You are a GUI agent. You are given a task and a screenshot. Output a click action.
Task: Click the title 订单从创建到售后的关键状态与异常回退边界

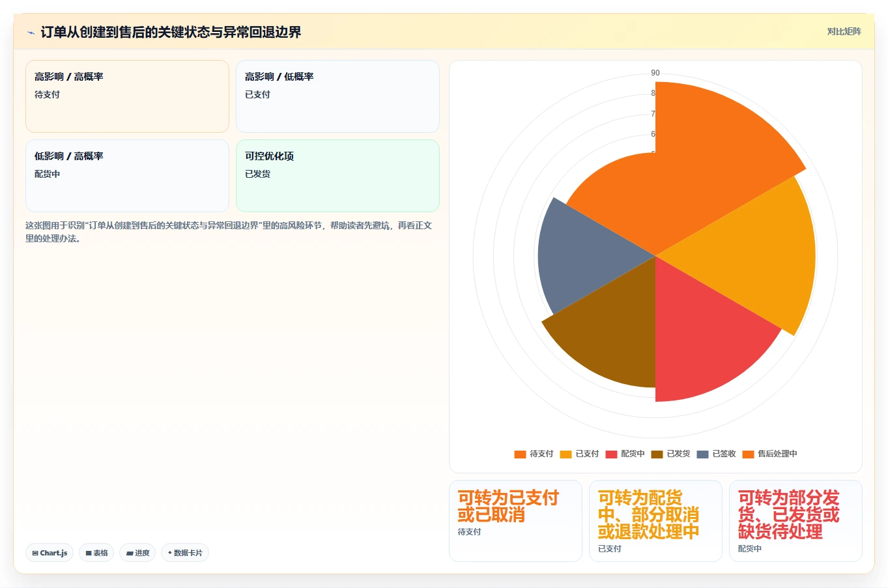(171, 32)
